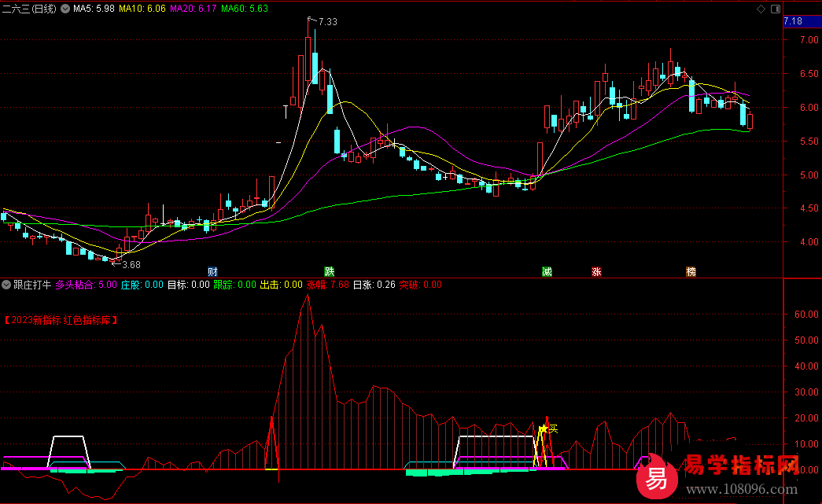The width and height of the screenshot is (822, 504).
Task: Select the 跟庄打牛 indicator name
Action: 32,285
